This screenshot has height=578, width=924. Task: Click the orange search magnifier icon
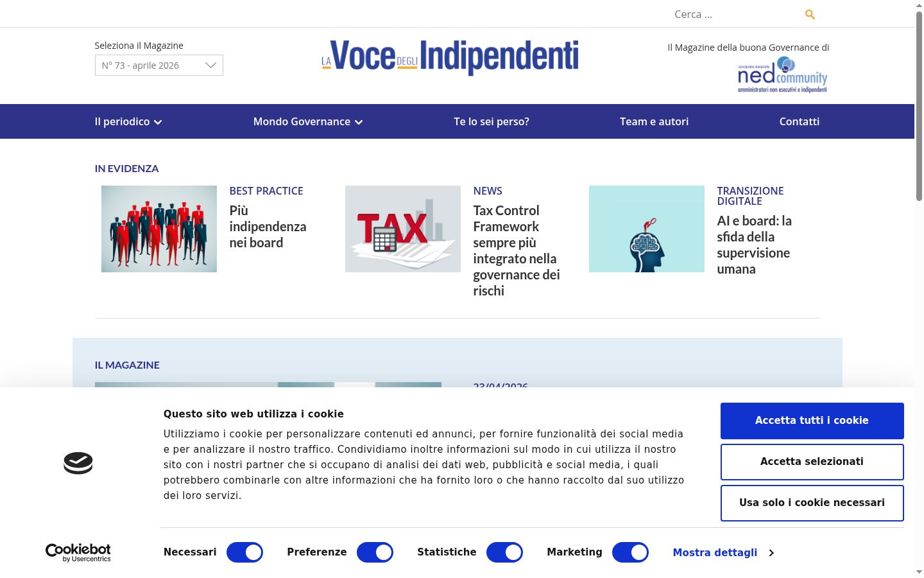(810, 14)
